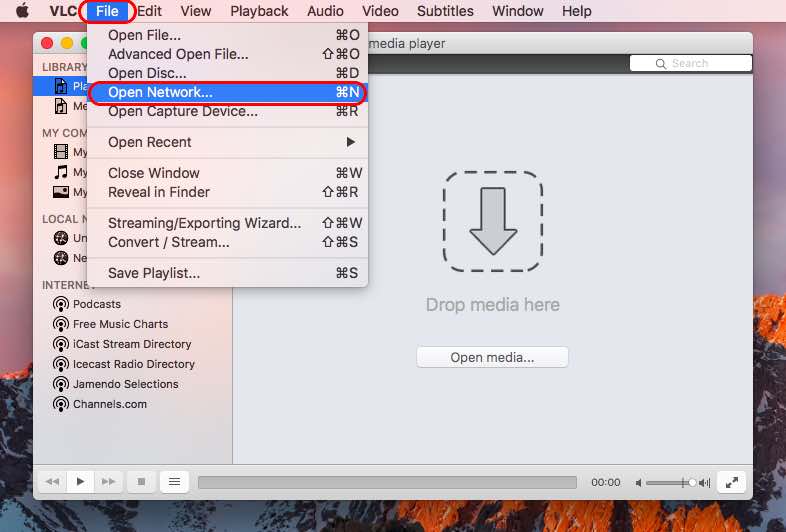Select the My Pictures icon
This screenshot has width=786, height=532.
(61, 192)
